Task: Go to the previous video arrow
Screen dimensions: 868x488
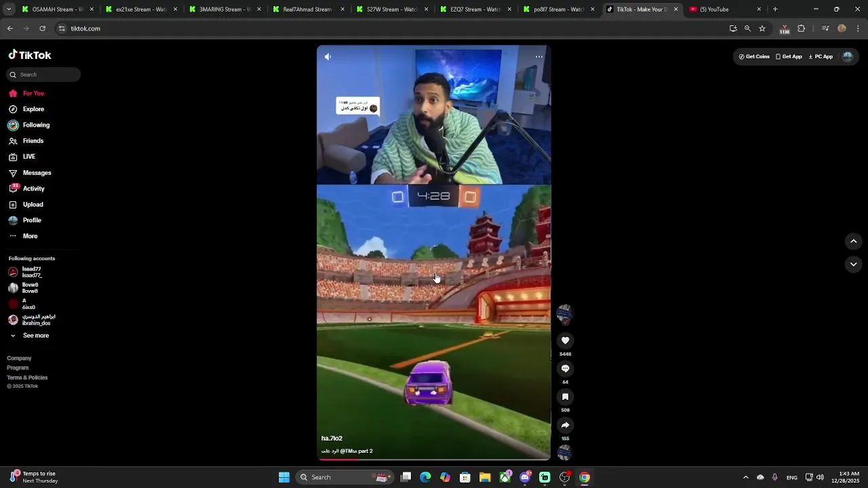Action: pyautogui.click(x=853, y=241)
